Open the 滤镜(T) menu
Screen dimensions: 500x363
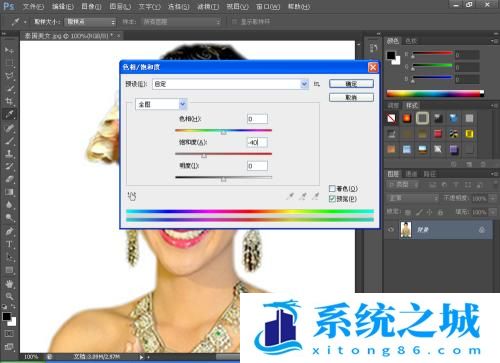coord(208,6)
